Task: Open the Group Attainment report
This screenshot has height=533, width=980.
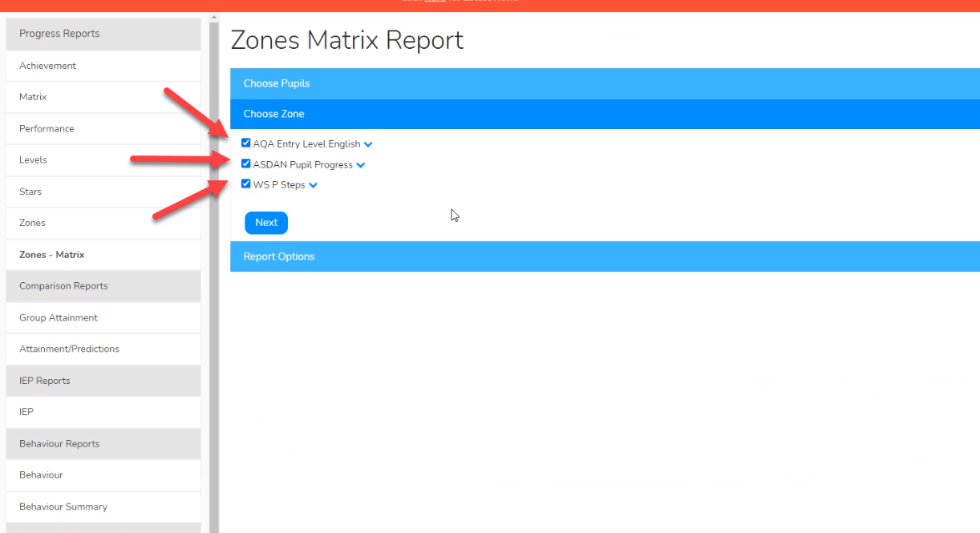Action: (59, 317)
